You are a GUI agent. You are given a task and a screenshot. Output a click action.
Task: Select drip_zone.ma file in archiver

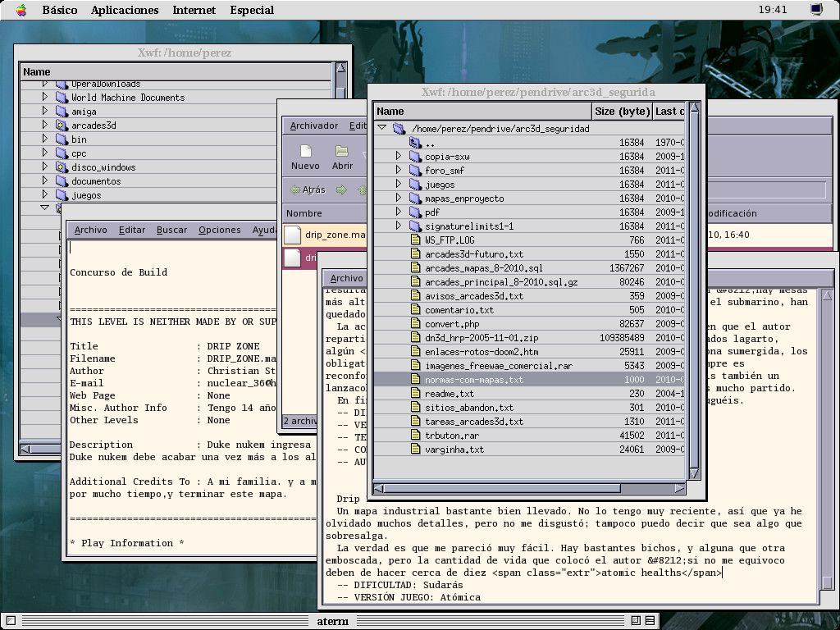tap(325, 235)
